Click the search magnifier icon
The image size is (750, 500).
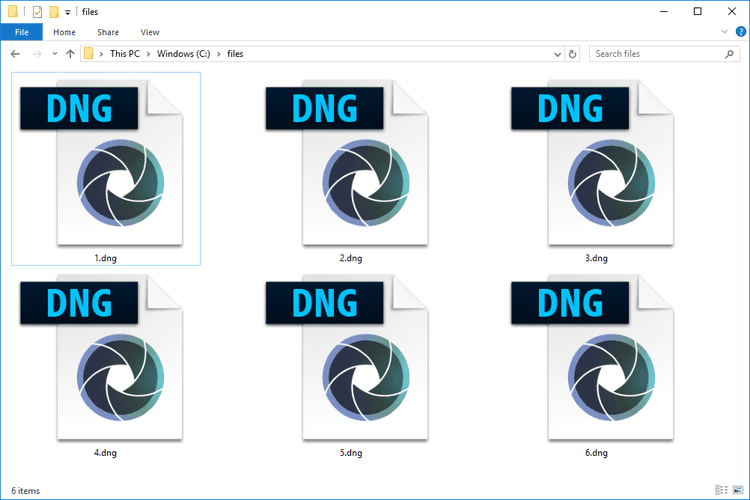729,54
